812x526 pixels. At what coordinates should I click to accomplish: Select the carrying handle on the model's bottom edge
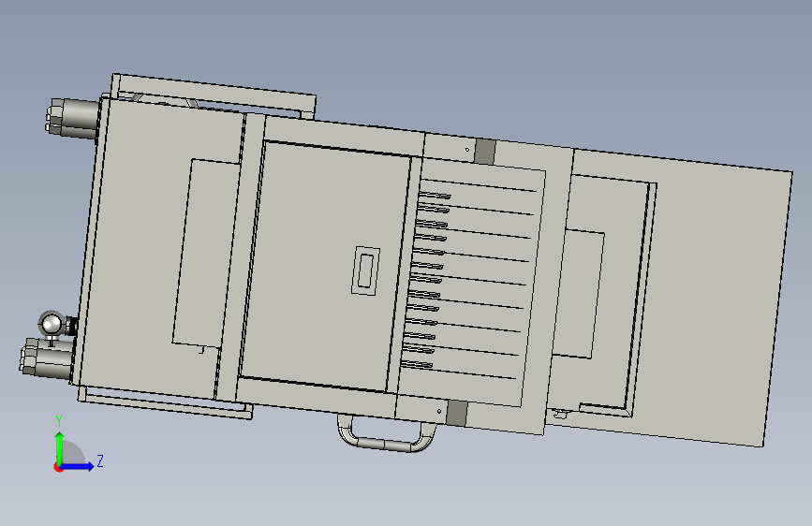(x=387, y=434)
